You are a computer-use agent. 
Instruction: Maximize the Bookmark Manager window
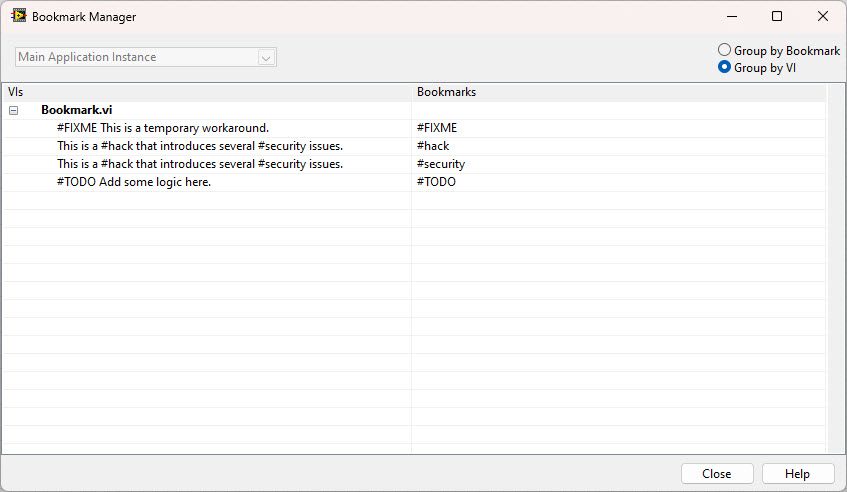tap(777, 16)
